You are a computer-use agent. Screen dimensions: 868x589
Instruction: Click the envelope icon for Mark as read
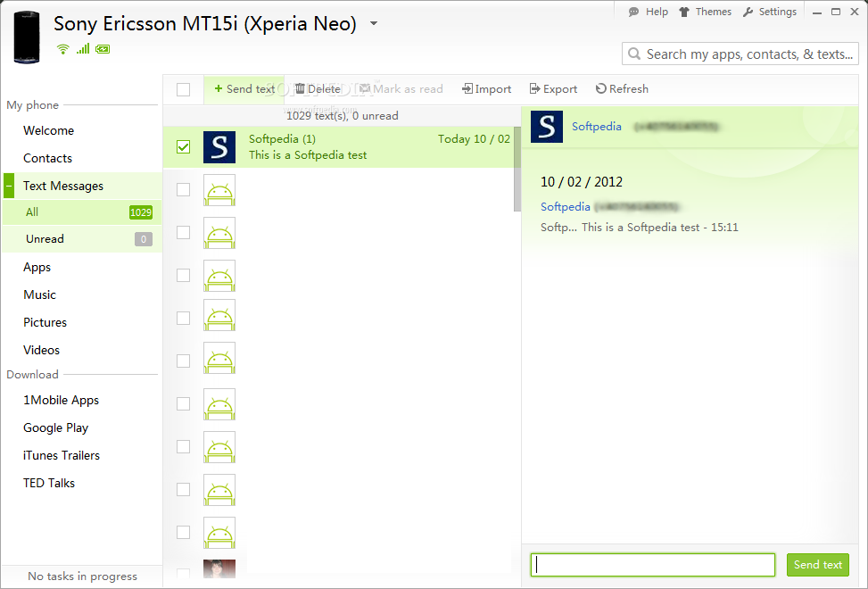(x=364, y=88)
